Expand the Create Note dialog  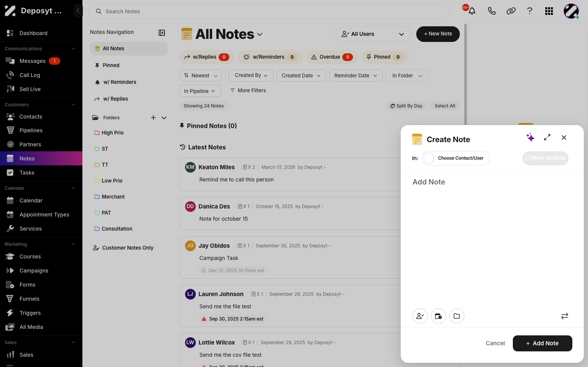547,138
